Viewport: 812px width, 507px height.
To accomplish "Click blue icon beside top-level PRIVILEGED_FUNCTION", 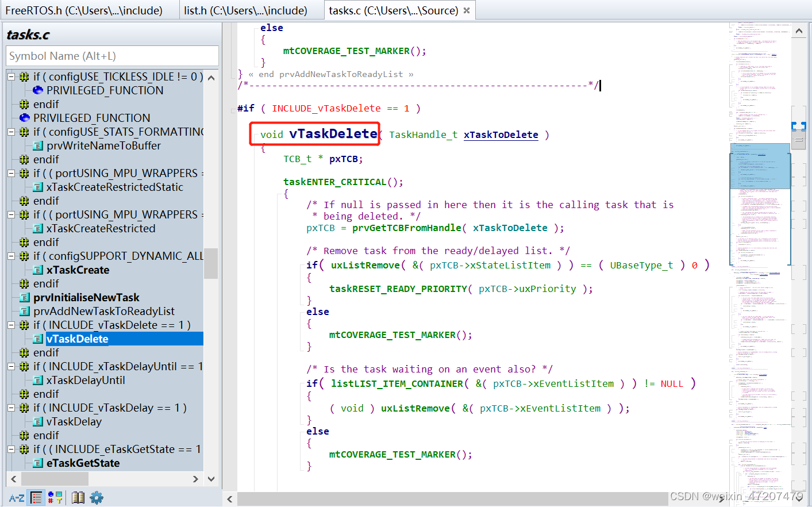I will pos(25,118).
